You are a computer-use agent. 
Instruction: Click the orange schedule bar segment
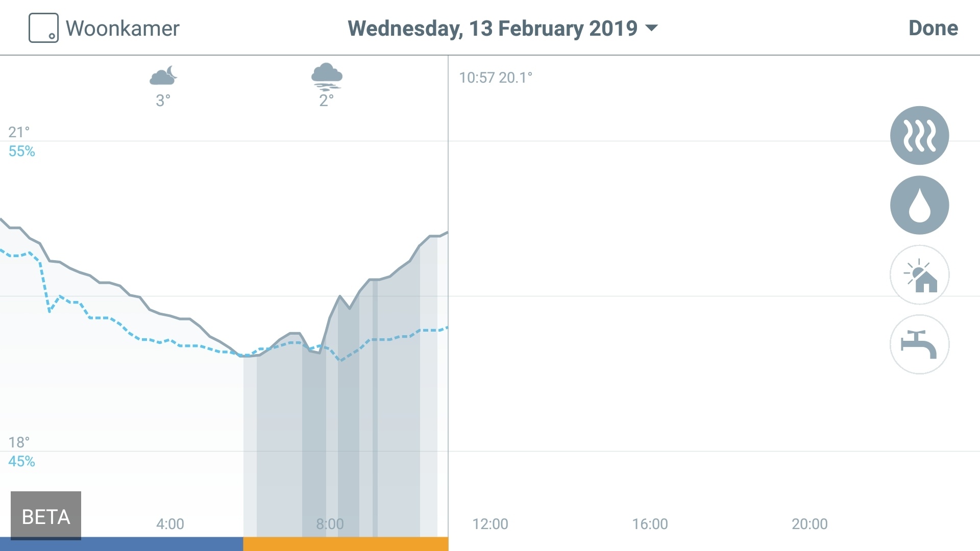[x=346, y=544]
